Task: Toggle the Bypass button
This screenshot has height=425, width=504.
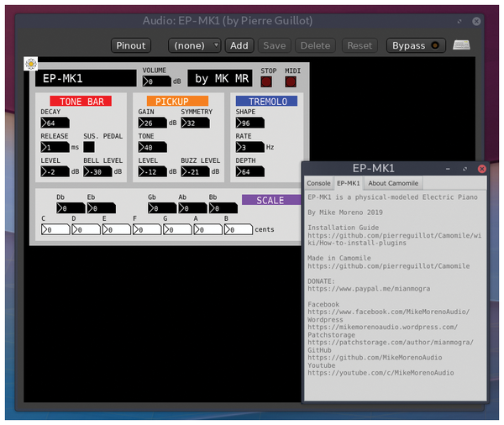Action: point(416,45)
